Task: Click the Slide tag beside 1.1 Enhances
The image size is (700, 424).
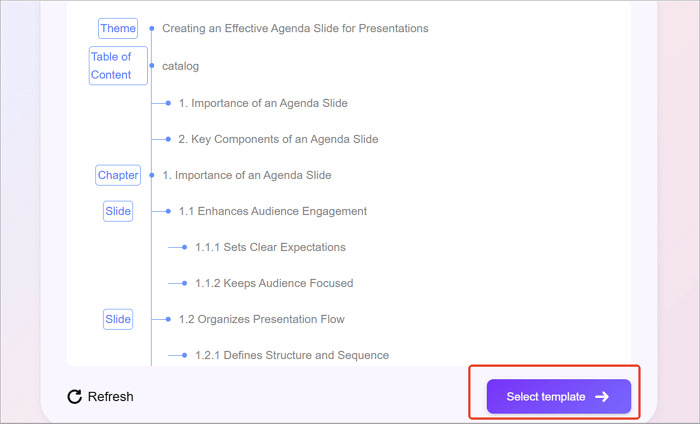Action: pos(118,211)
